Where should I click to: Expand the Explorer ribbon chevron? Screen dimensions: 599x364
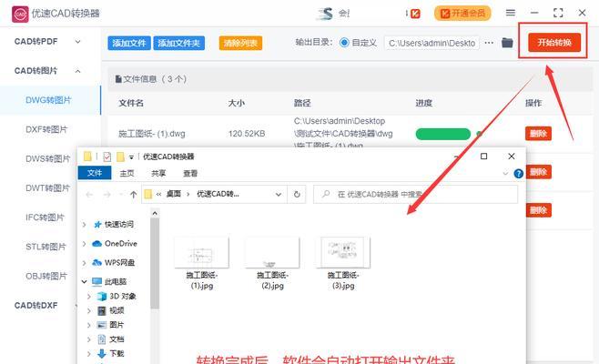point(505,174)
